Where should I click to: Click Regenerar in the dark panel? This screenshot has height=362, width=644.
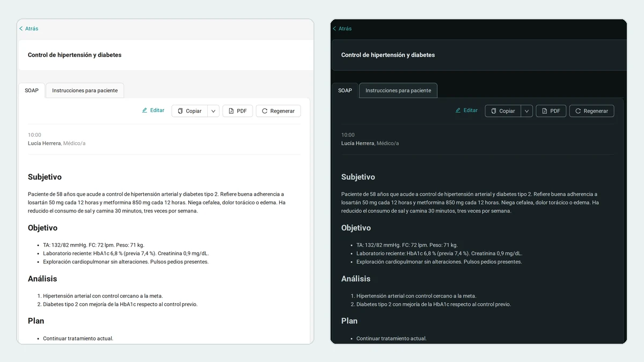pos(592,111)
